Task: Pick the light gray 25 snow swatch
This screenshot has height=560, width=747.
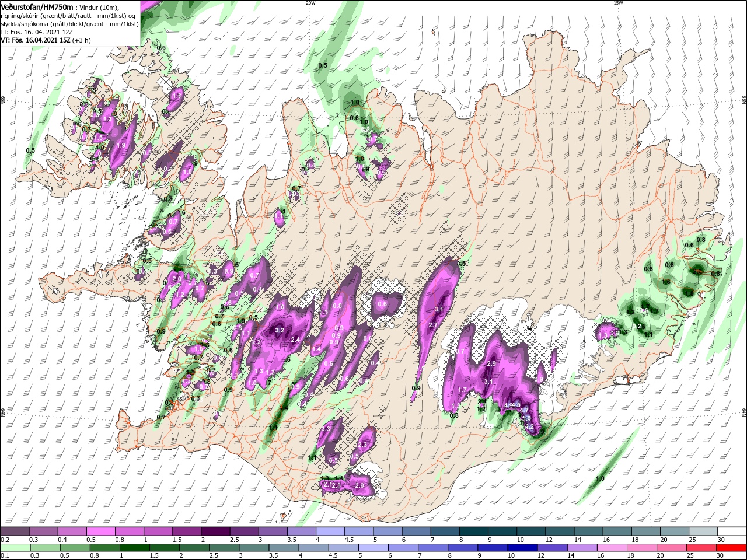Action: point(703,531)
